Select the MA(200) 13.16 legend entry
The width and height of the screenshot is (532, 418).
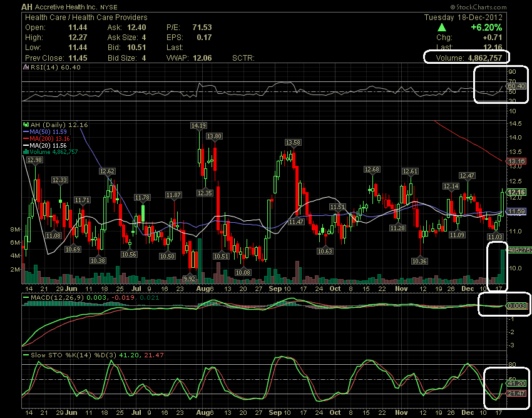[46, 138]
